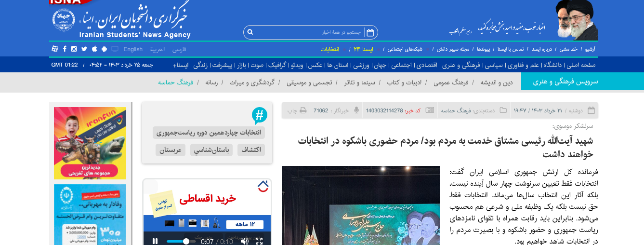This screenshot has width=644, height=245.
Task: Select سینما و تئاتر subsection
Action: (359, 82)
